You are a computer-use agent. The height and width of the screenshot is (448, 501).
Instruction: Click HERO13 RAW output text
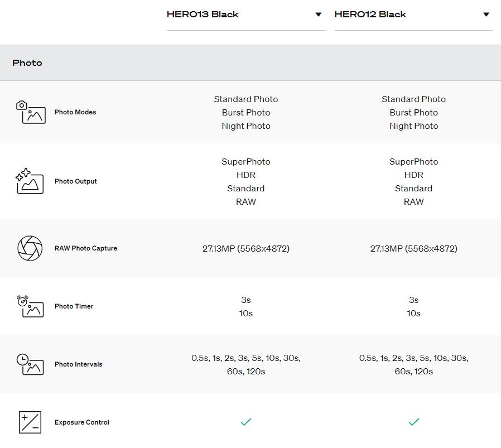[246, 202]
